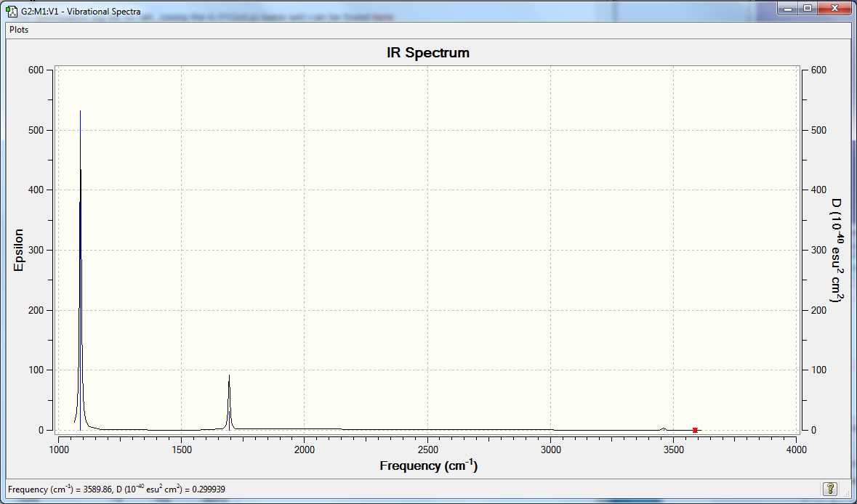
Task: Click the peak near 1700 cm-1
Action: click(229, 402)
